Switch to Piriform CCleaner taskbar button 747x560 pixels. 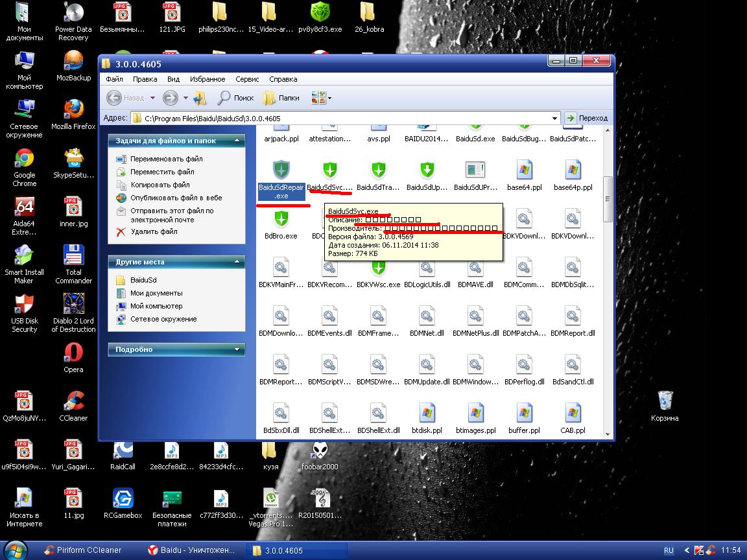(x=82, y=550)
